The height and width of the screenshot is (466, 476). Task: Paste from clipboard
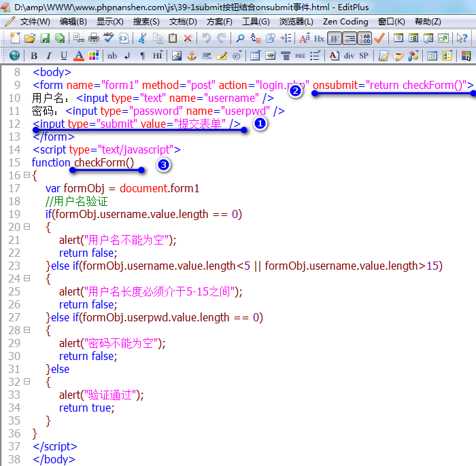tap(173, 38)
